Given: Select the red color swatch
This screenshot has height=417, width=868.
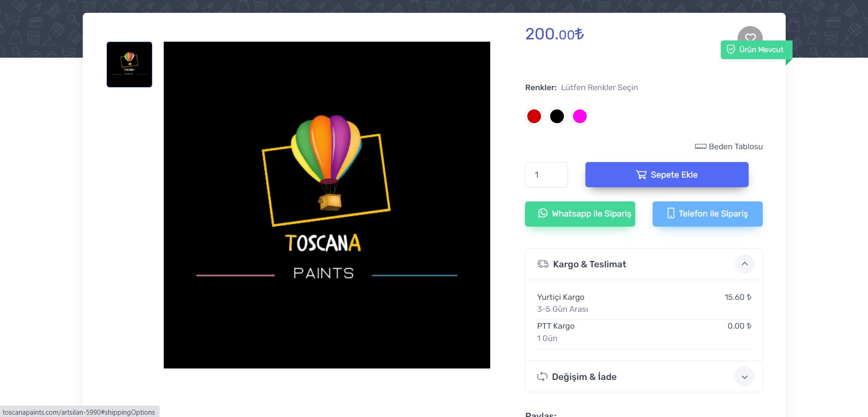Looking at the screenshot, I should (534, 116).
